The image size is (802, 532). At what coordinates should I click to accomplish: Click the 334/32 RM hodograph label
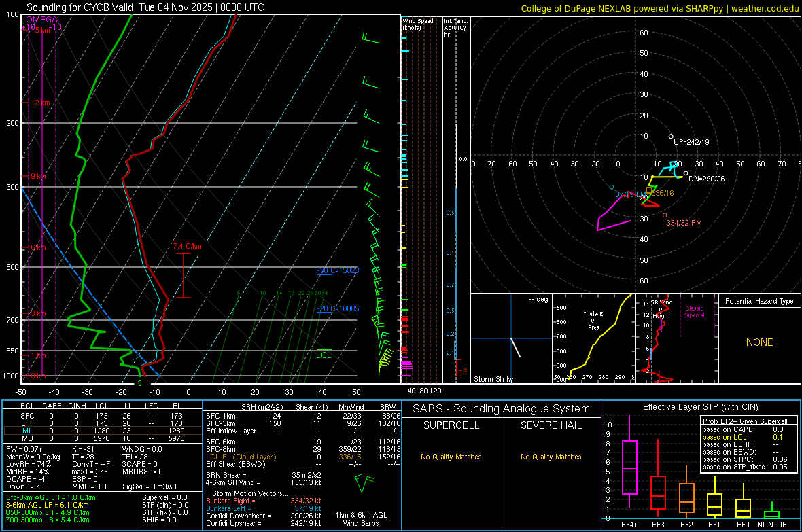(x=684, y=223)
